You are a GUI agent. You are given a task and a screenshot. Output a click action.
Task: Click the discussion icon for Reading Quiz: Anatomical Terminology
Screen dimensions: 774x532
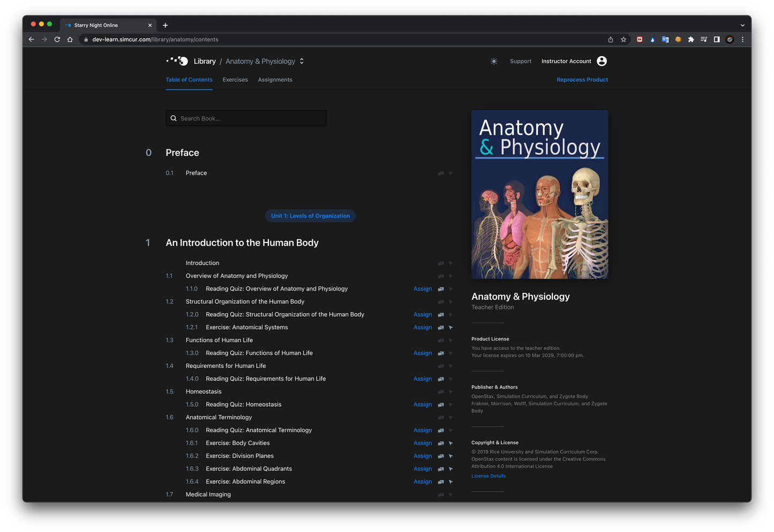tap(440, 430)
